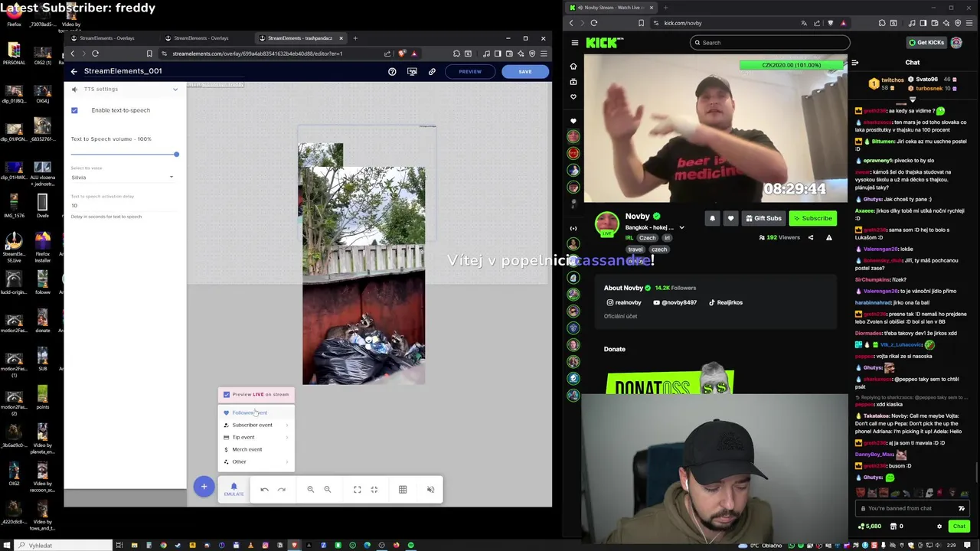
Task: Click the Gift Subs button
Action: click(x=763, y=218)
